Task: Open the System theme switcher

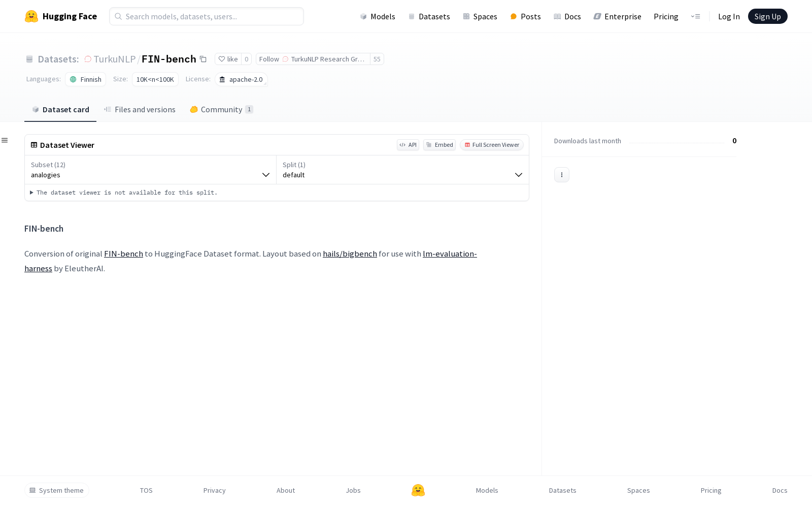Action: [x=57, y=490]
